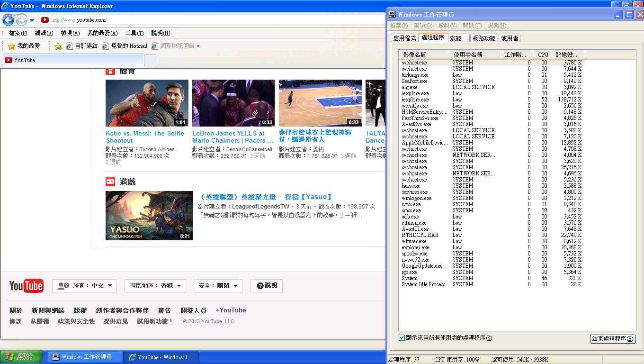Click the IE Back navigation button

8,20
